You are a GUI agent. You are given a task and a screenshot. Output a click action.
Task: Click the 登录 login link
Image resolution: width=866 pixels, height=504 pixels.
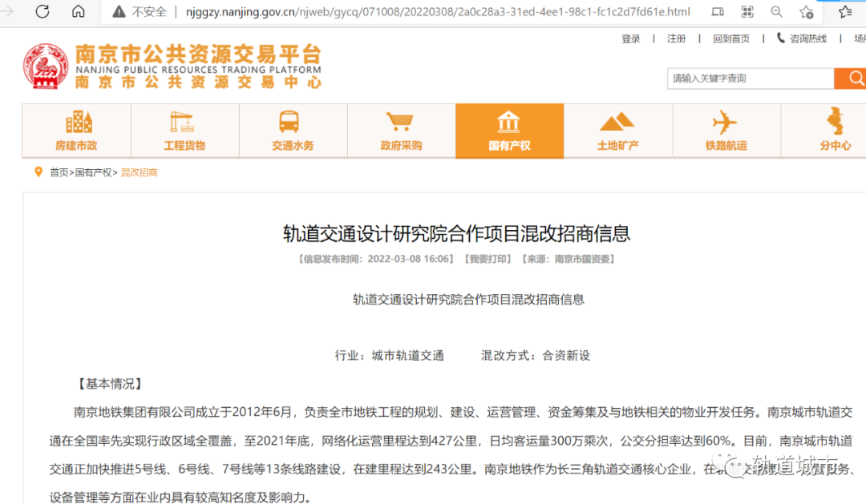(x=631, y=38)
